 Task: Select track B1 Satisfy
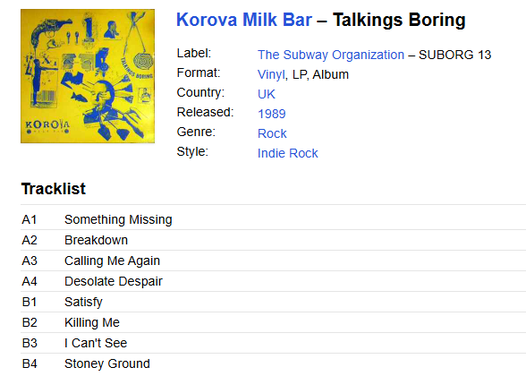[273, 302]
